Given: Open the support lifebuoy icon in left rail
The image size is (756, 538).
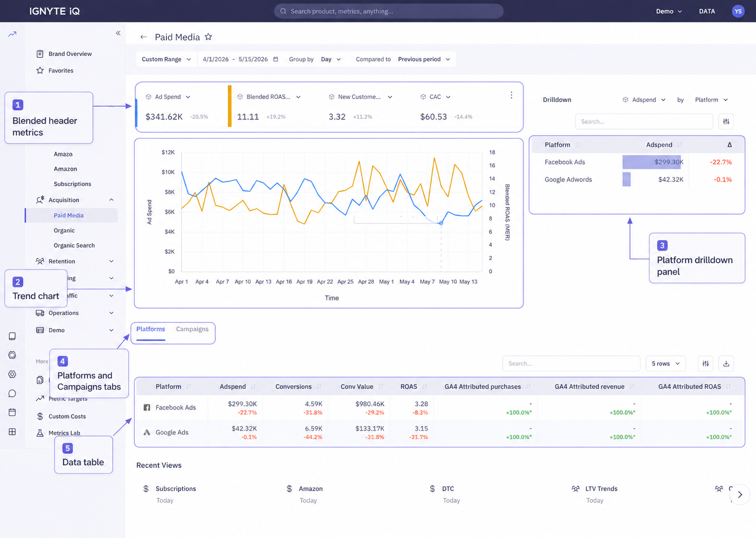Looking at the screenshot, I should [12, 355].
